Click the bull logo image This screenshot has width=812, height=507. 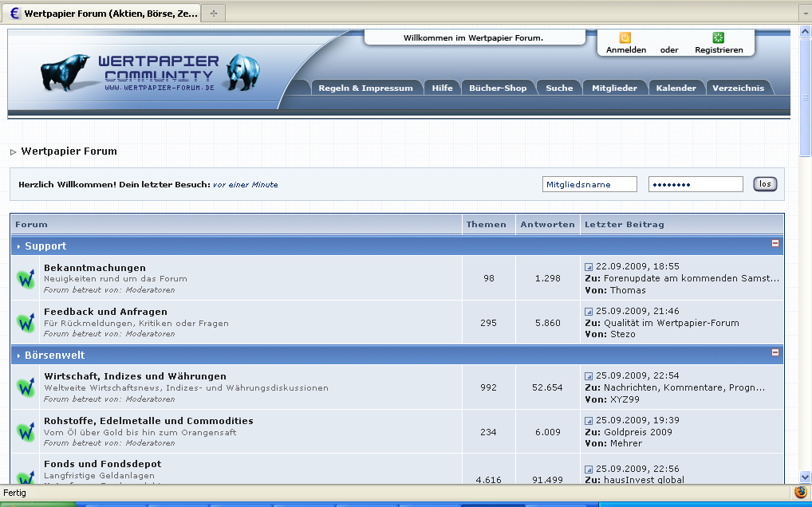coord(65,73)
